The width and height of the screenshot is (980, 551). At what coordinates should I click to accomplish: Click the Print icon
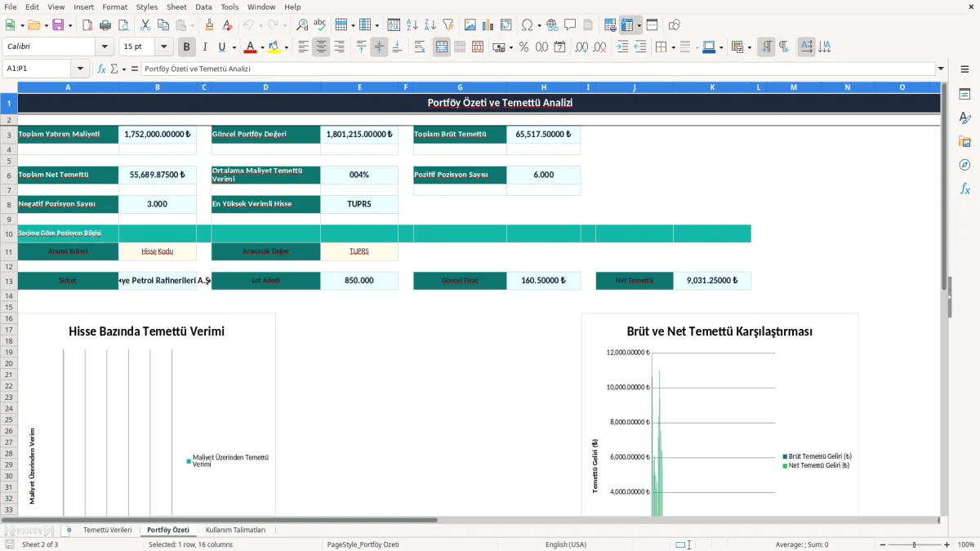tap(105, 25)
